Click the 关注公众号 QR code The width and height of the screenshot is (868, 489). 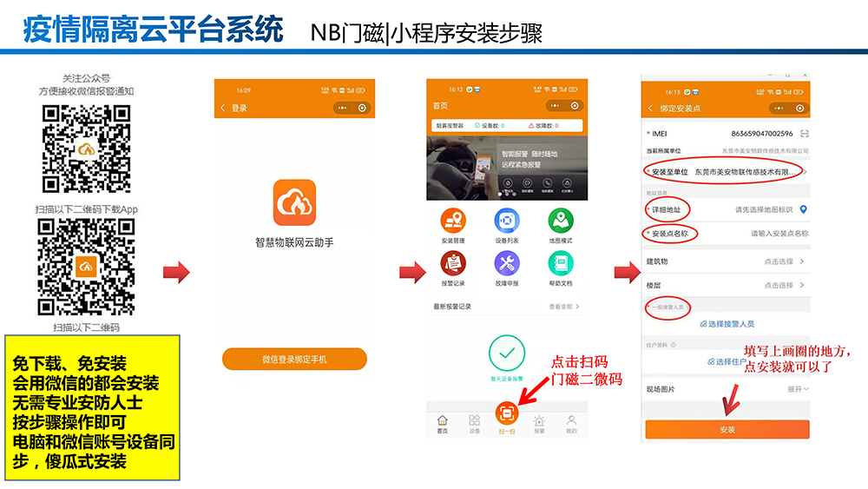[86, 149]
